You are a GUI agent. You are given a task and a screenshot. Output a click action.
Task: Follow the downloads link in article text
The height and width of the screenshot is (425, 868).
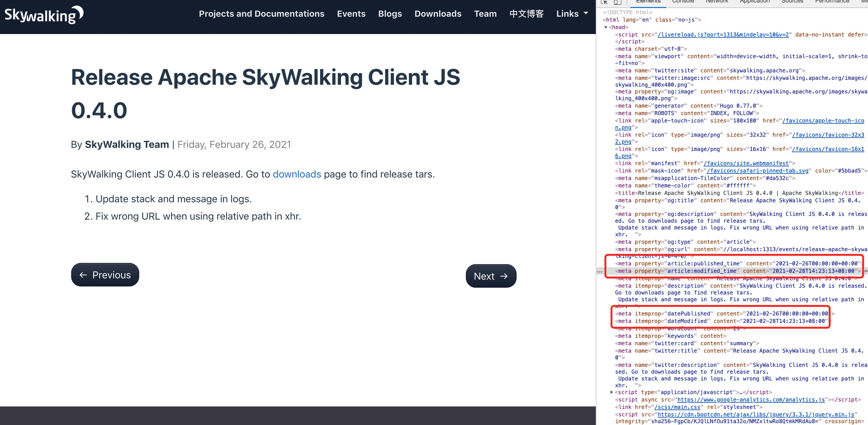[297, 174]
